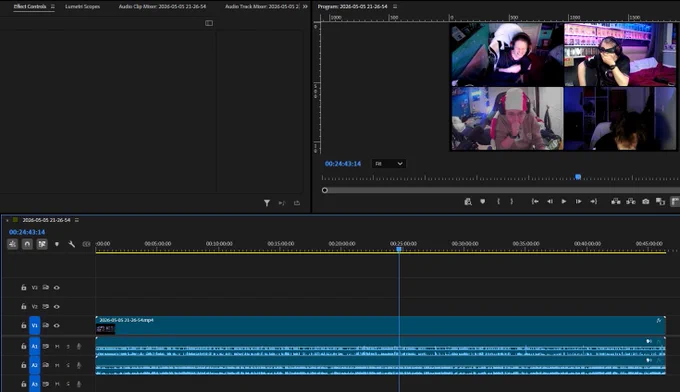The image size is (680, 392).
Task: Expand the panel tabs overflow chevron
Action: pos(305,7)
